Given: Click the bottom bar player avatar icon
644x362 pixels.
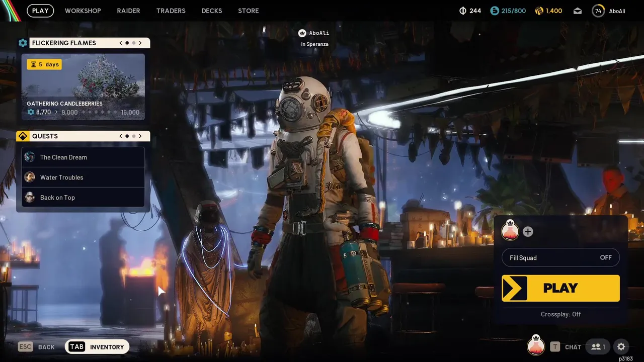Looking at the screenshot, I should (536, 346).
